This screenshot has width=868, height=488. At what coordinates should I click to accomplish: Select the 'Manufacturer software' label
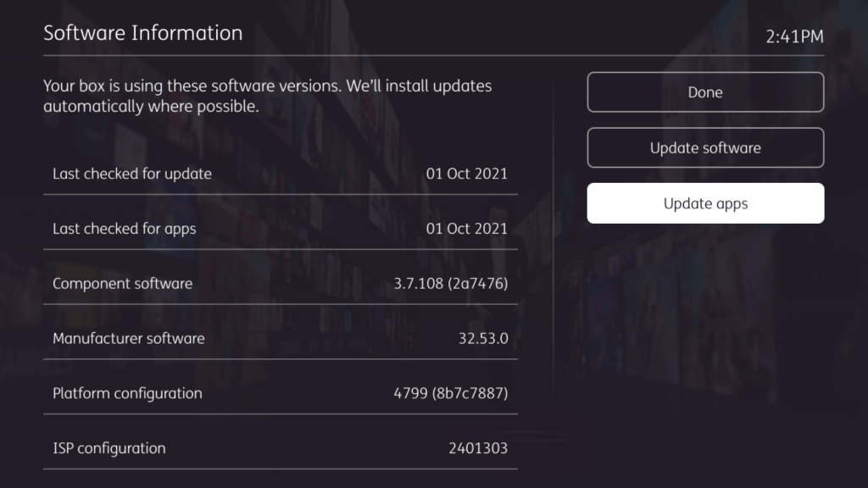point(128,339)
